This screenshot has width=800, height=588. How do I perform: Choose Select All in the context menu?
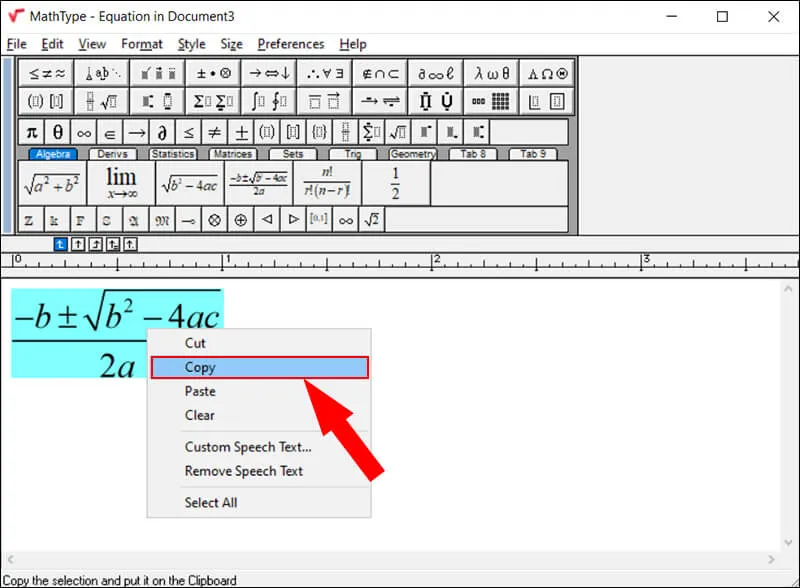(210, 503)
